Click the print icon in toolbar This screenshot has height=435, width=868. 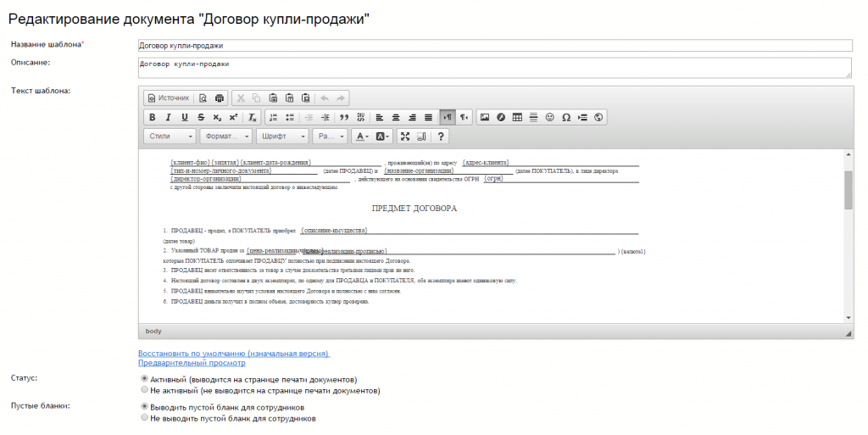(220, 98)
